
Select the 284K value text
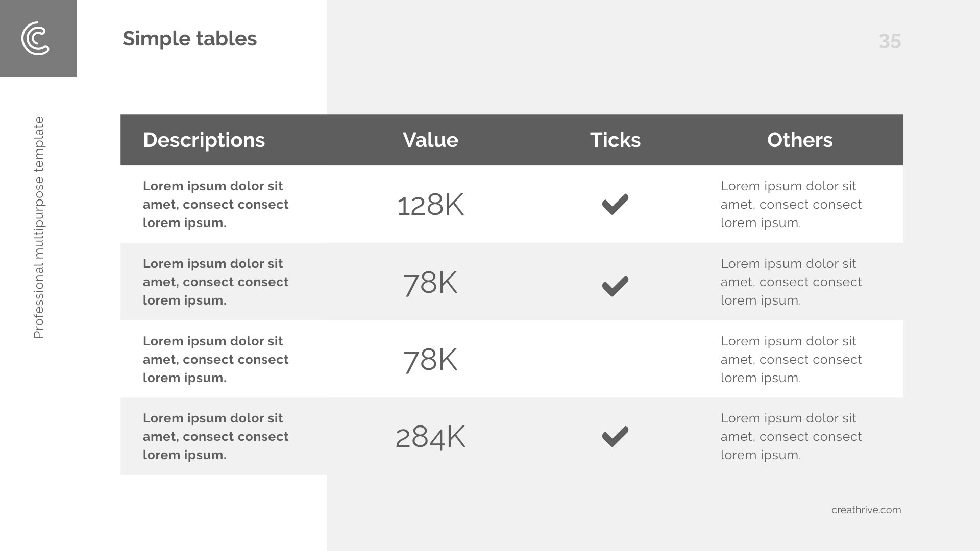click(x=430, y=437)
